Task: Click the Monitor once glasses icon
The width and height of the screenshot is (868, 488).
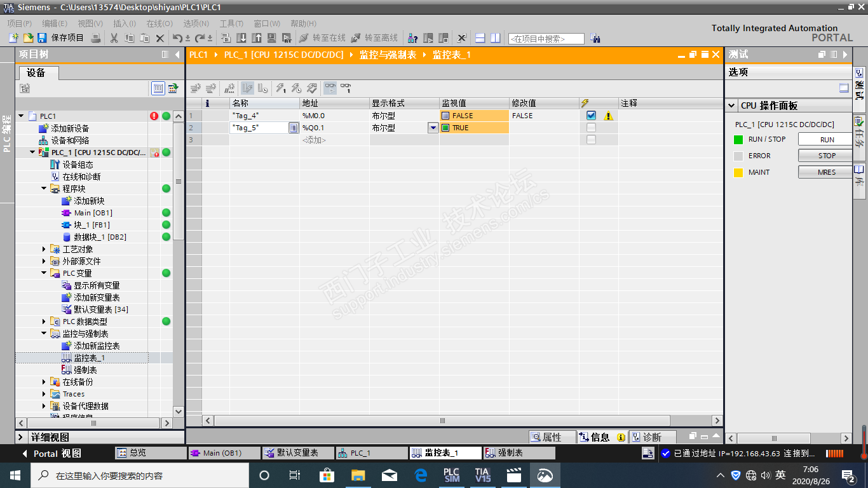Action: [x=346, y=88]
